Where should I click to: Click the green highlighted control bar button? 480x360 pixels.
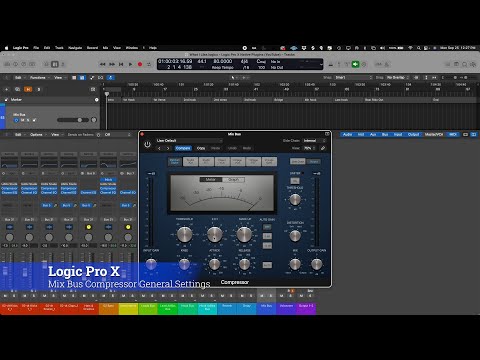click(x=355, y=64)
